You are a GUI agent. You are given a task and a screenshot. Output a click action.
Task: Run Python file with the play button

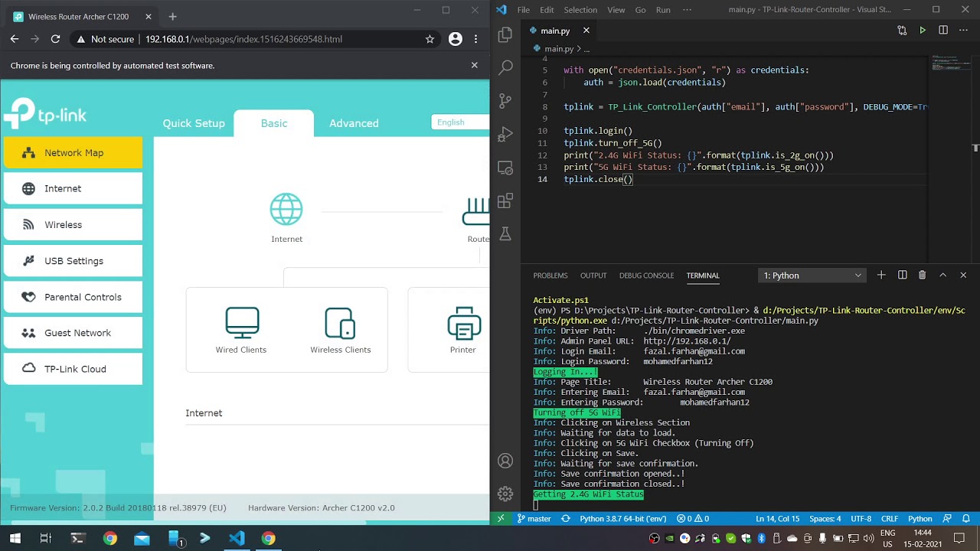pyautogui.click(x=923, y=31)
